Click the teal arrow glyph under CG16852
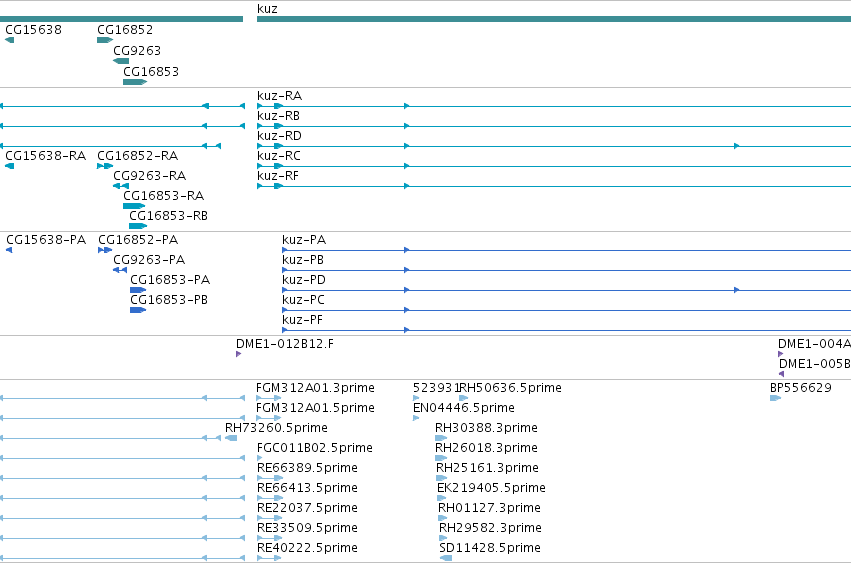The image size is (851, 563). point(105,40)
